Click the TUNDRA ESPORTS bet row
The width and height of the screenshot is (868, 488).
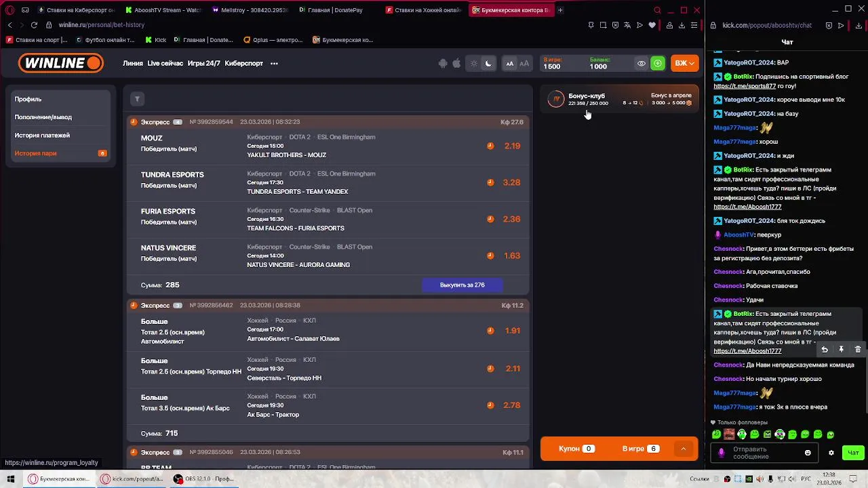[328, 182]
